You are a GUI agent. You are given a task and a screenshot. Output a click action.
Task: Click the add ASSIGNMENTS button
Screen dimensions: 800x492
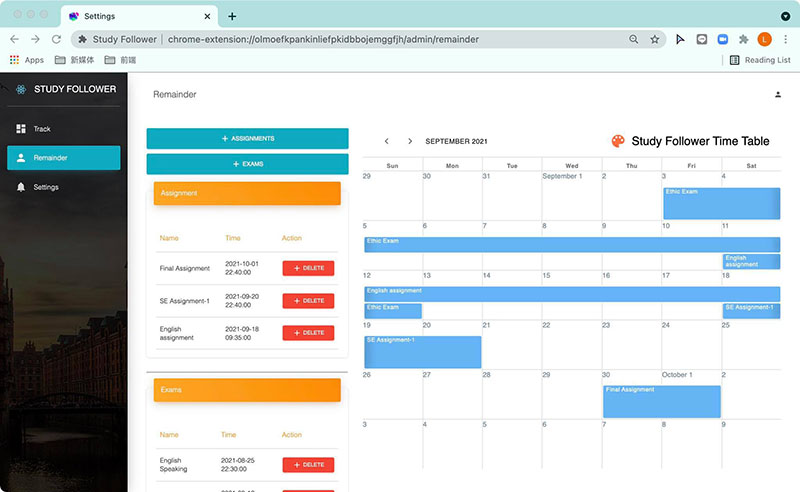pyautogui.click(x=247, y=138)
